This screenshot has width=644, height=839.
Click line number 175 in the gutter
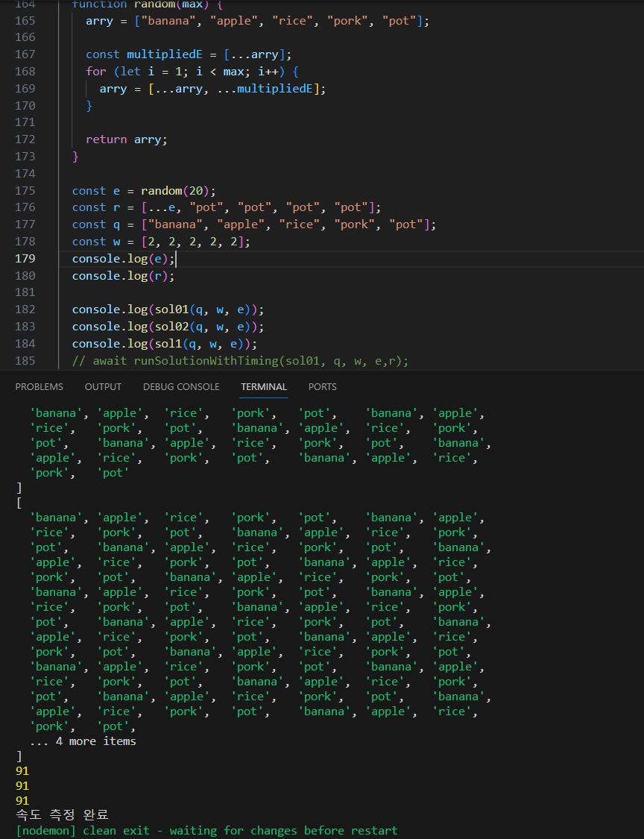[25, 190]
